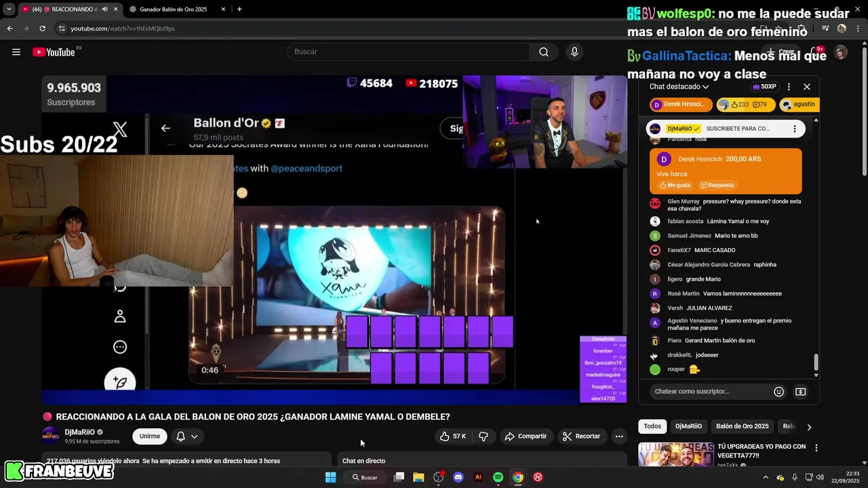
Task: Open DjMaRiiO channel name link
Action: (x=80, y=432)
